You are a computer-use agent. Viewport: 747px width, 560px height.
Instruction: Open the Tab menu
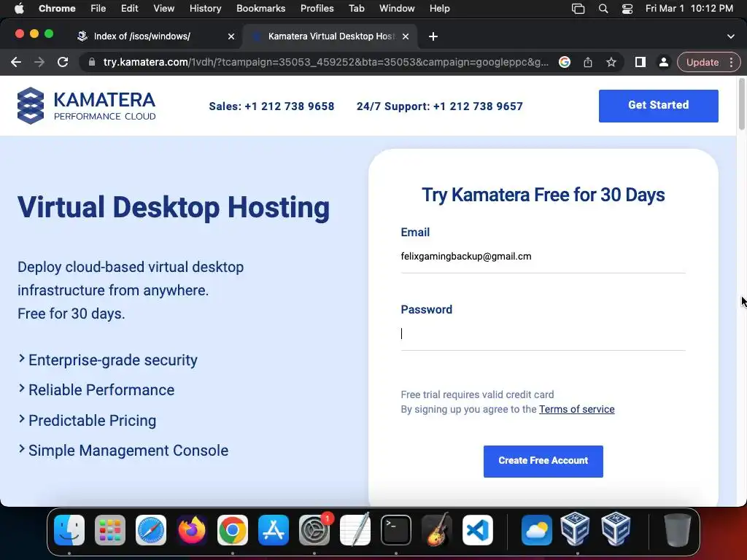356,9
